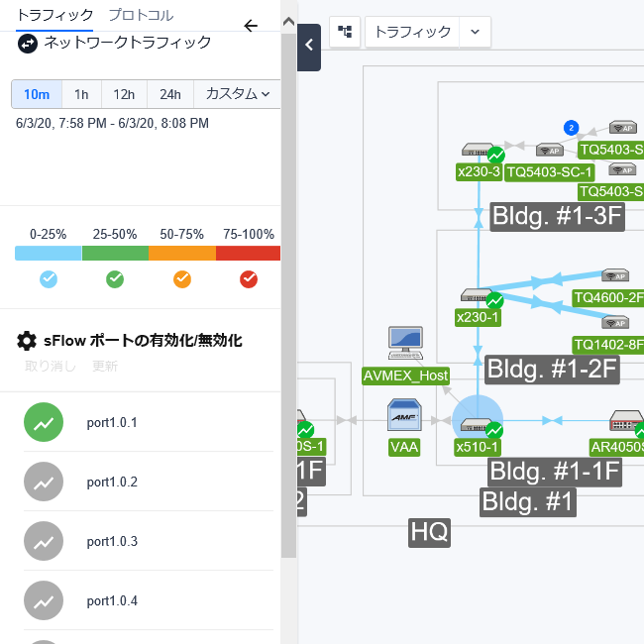
Task: Select the AR4050S router icon
Action: (x=627, y=420)
